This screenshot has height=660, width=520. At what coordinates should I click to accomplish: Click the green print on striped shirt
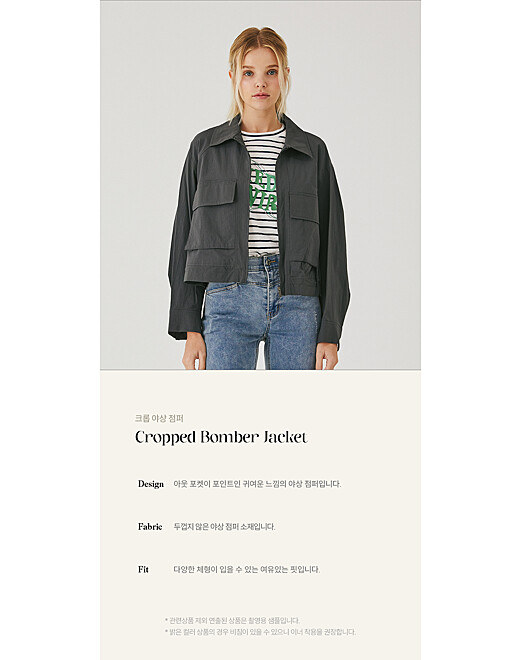[x=264, y=192]
